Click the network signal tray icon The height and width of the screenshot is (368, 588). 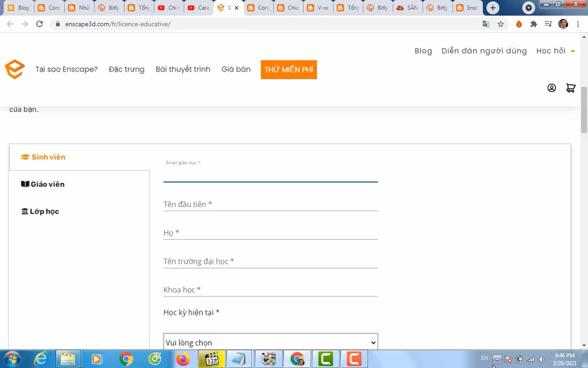tap(530, 359)
